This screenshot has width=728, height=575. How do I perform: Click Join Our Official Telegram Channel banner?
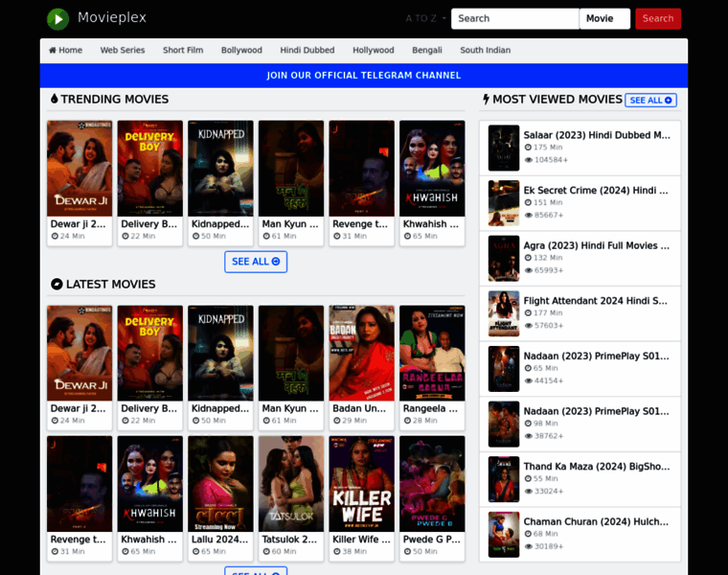point(364,76)
